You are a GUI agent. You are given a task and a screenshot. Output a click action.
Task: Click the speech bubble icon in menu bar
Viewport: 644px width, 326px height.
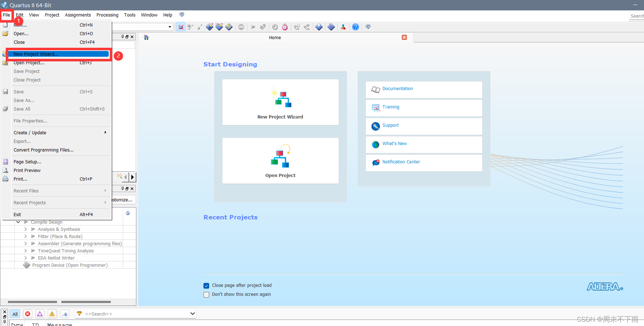click(x=182, y=15)
